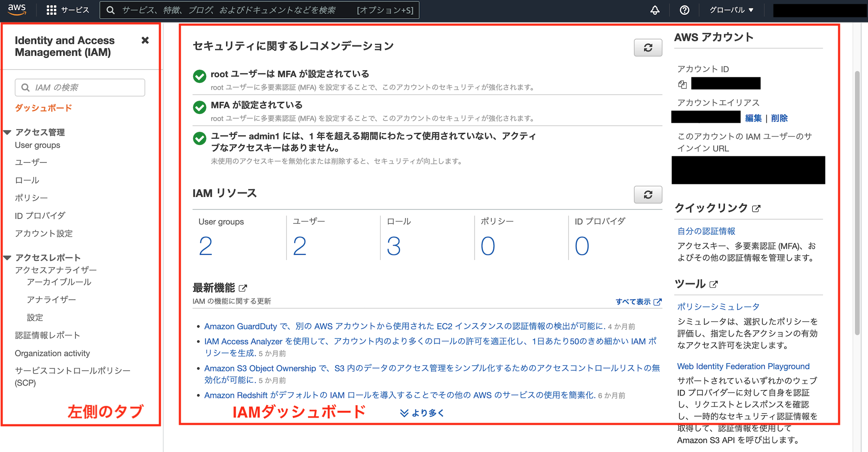Screen dimensions: 868x452
Task: Open アカウント設定 in the sidebar
Action: pos(44,234)
